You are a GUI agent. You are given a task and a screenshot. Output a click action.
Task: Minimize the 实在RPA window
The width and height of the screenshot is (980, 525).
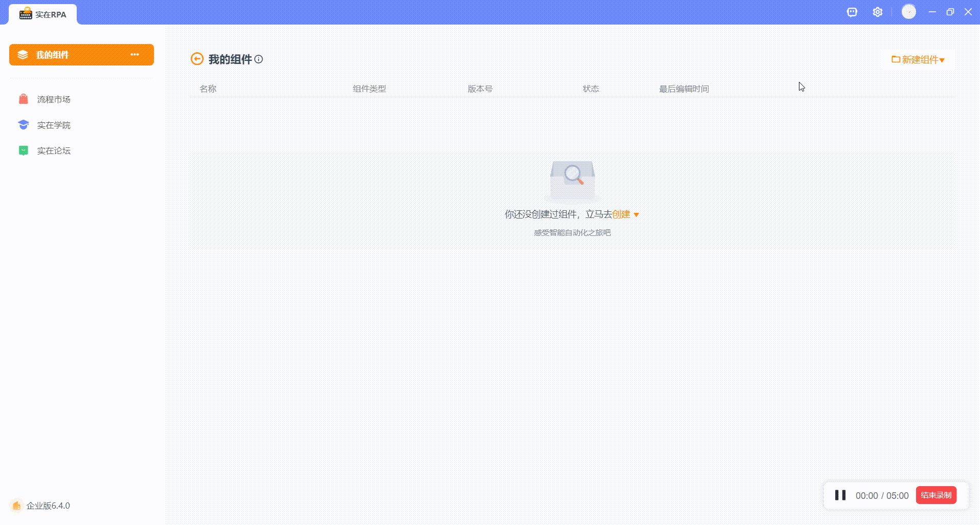tap(932, 12)
